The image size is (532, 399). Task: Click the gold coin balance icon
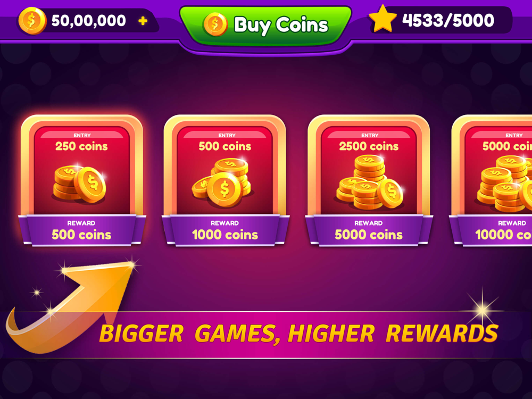(32, 21)
